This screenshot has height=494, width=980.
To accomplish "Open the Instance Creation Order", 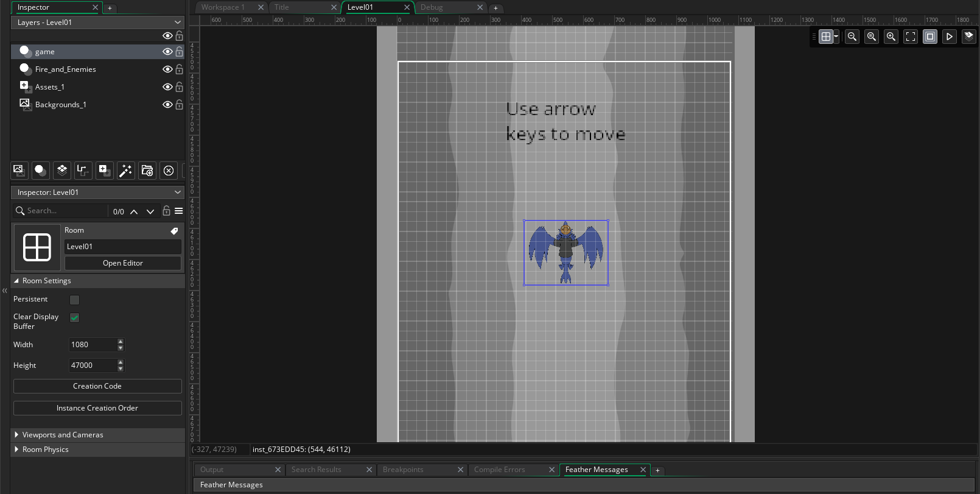I will click(97, 408).
